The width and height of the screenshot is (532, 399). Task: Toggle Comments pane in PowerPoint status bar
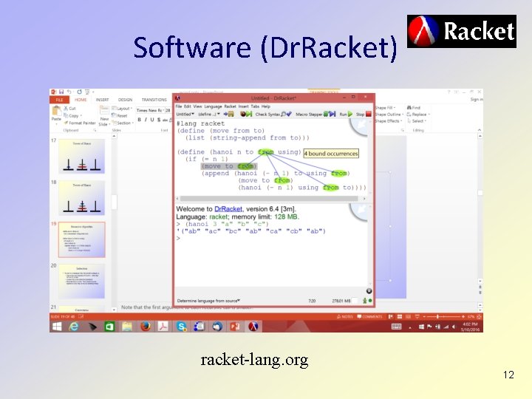tap(369, 316)
